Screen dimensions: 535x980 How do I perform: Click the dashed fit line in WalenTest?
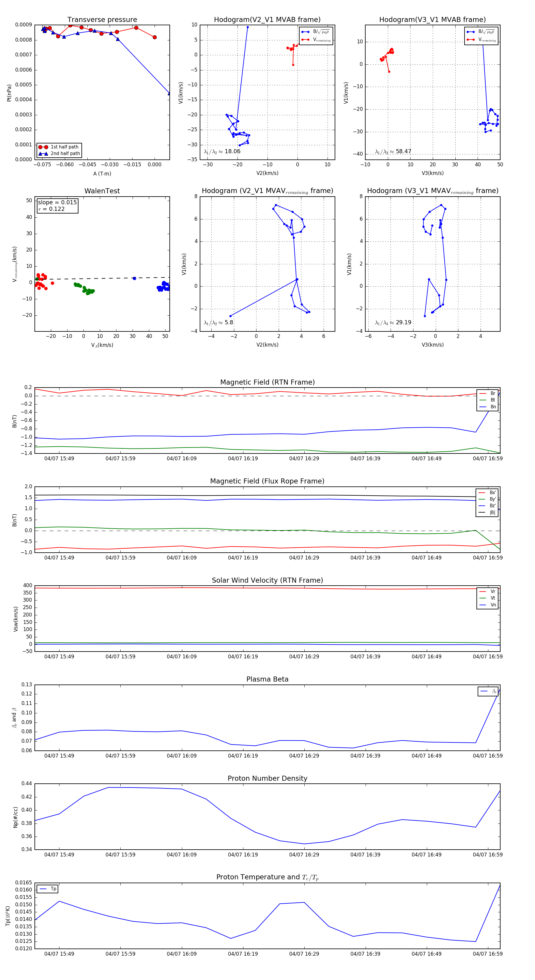(102, 279)
